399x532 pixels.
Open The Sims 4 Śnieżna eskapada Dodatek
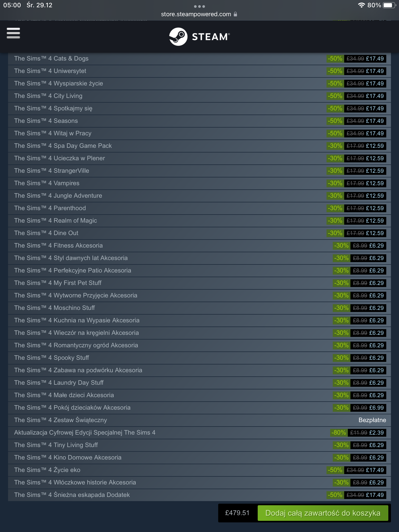72,495
